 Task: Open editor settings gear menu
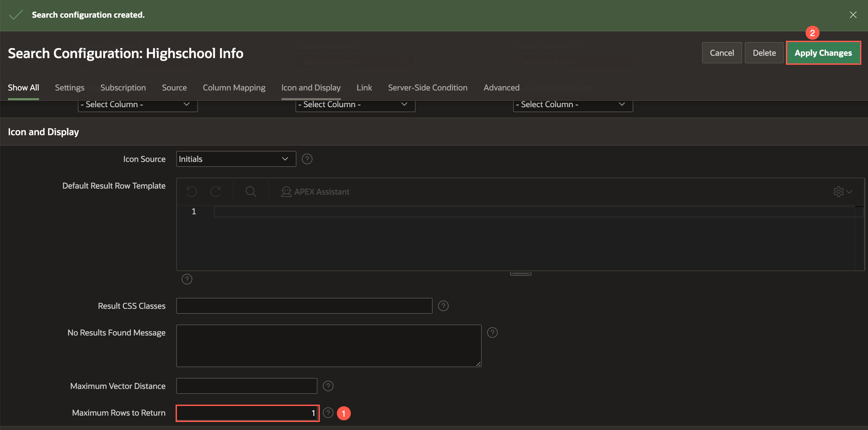pyautogui.click(x=842, y=192)
